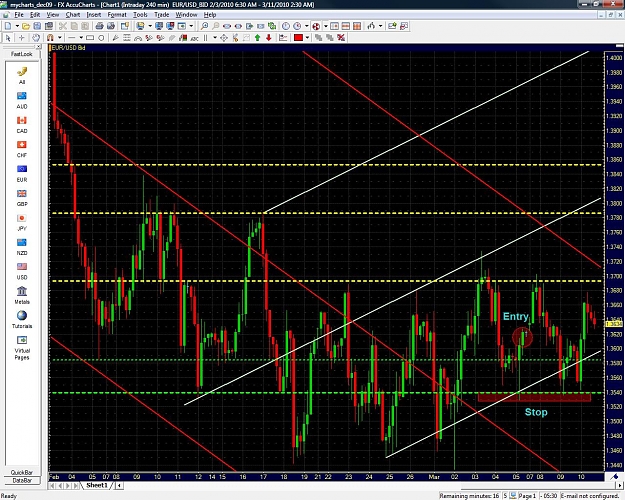Open GBP currency pairs

pos(22,197)
